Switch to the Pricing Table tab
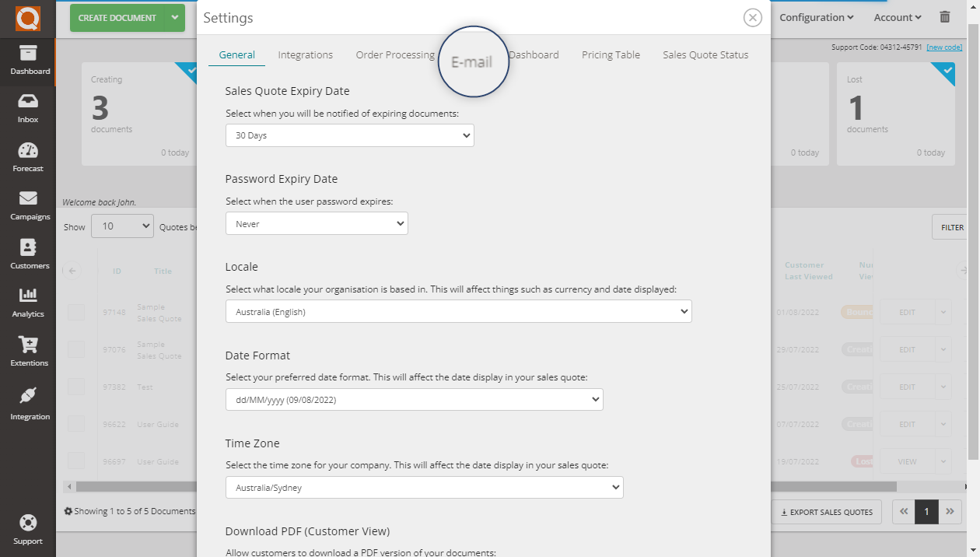Viewport: 980px width, 557px height. pos(611,54)
